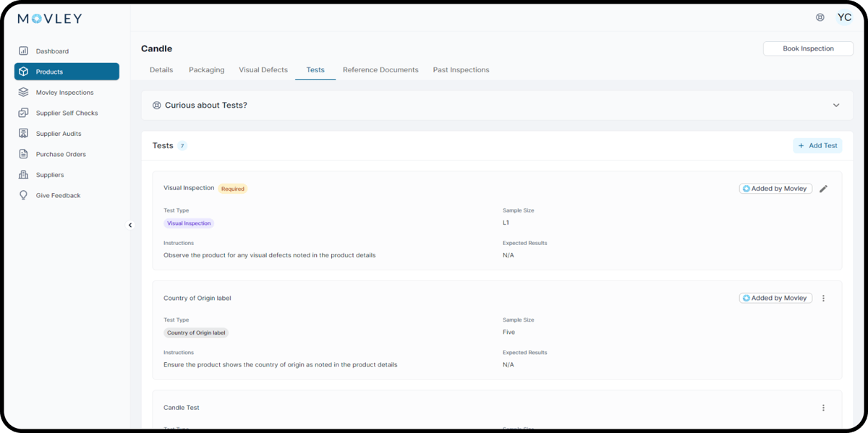The width and height of the screenshot is (868, 433).
Task: Open the Reference Documents tab
Action: [380, 70]
